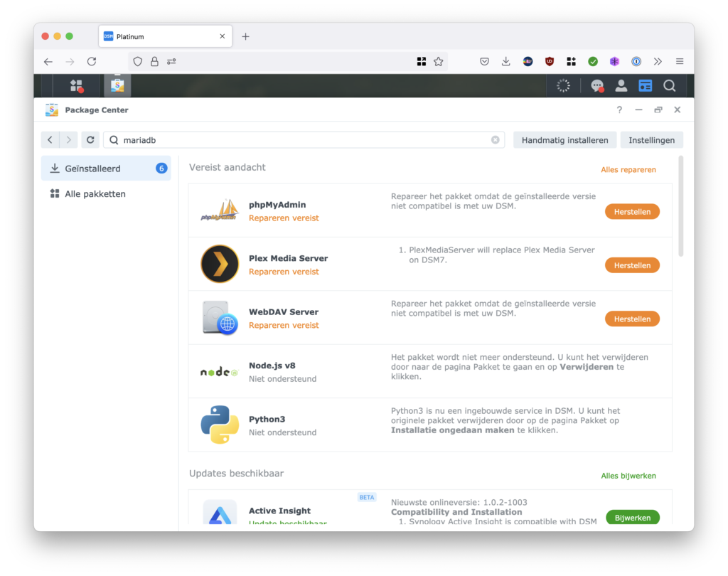This screenshot has width=728, height=576.
Task: Open the 1Password extension icon
Action: pyautogui.click(x=636, y=61)
